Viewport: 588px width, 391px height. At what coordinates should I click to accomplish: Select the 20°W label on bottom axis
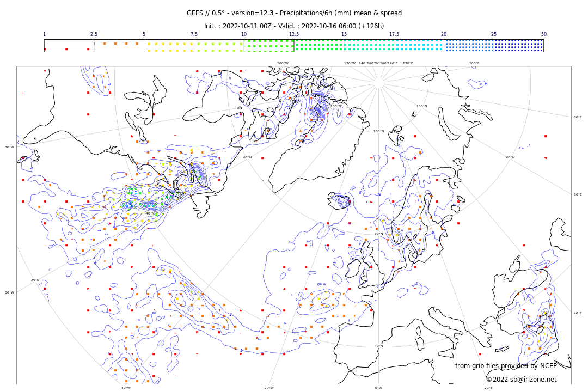click(x=269, y=388)
